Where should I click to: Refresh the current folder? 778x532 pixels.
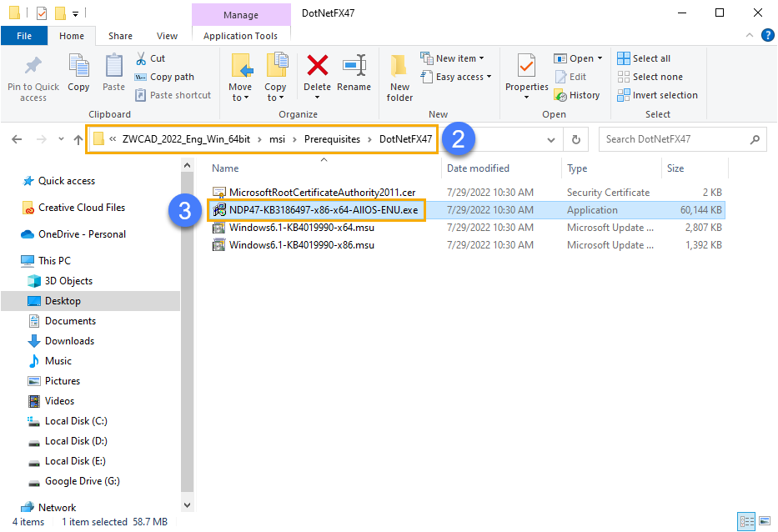point(575,139)
